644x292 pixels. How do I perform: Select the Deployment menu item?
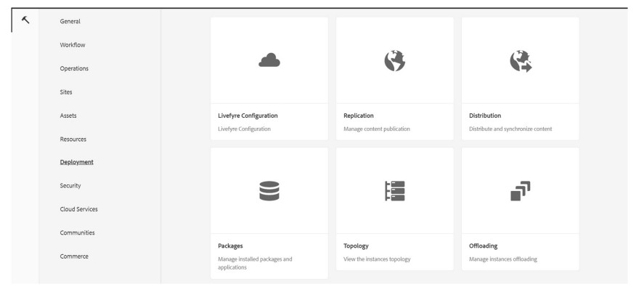click(x=77, y=162)
